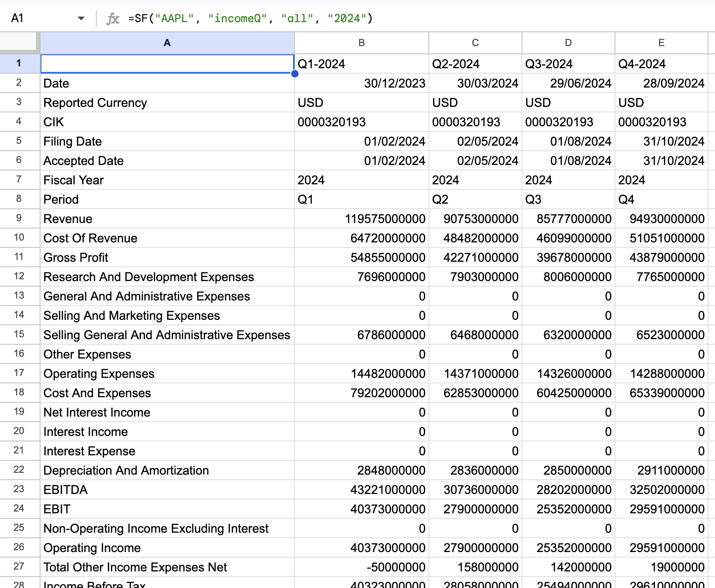Click Reported Currency label cell
Viewport: 715px width, 588px height.
(167, 103)
